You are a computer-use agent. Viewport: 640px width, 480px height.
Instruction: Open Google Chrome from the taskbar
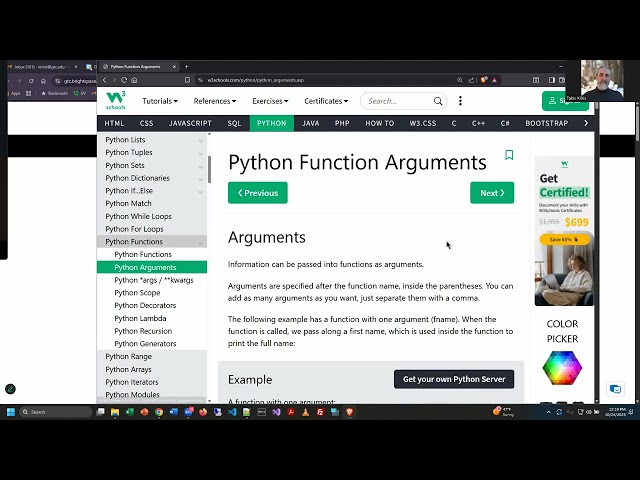pos(159,412)
